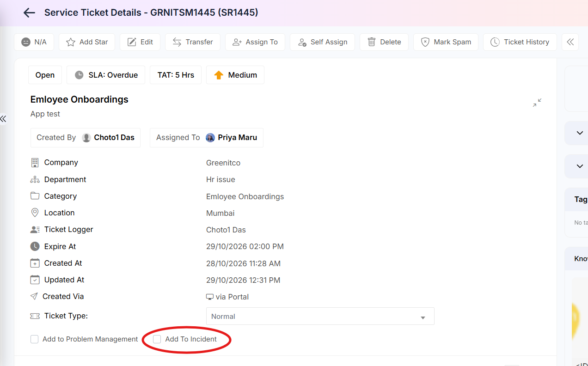Open the Ticket Type Normal dropdown
Screen dimensions: 588x366
point(320,317)
